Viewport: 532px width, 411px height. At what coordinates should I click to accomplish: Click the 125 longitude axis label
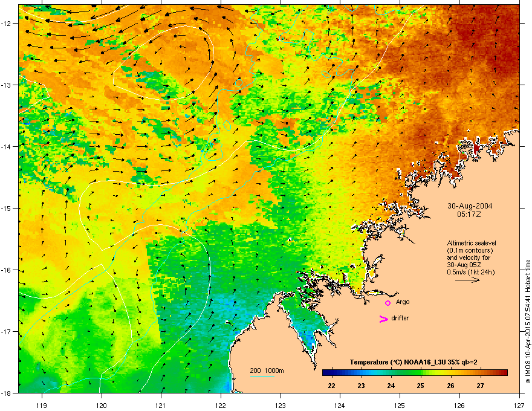coord(400,405)
